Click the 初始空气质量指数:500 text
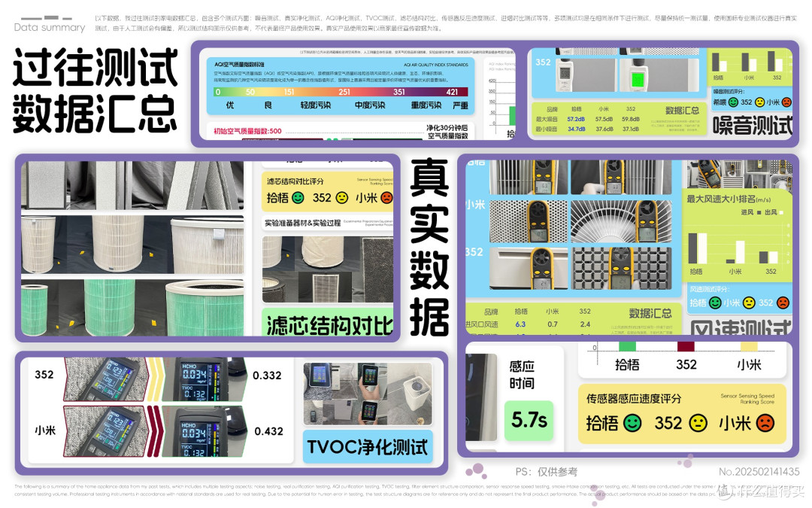The width and height of the screenshot is (812, 508). click(247, 131)
